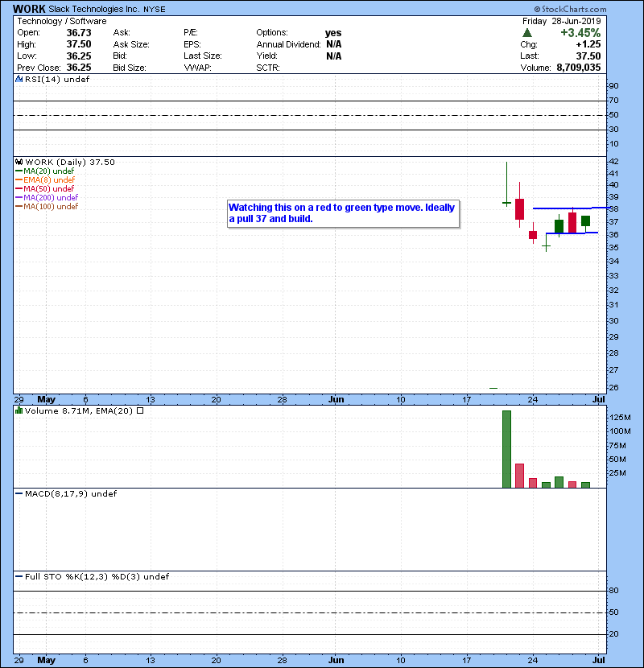Image resolution: width=644 pixels, height=668 pixels.
Task: Click the Chg value +1.25
Action: point(588,44)
